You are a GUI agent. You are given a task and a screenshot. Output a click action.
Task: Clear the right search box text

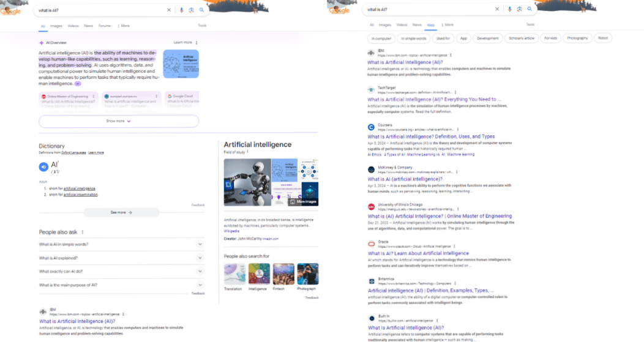point(497,9)
